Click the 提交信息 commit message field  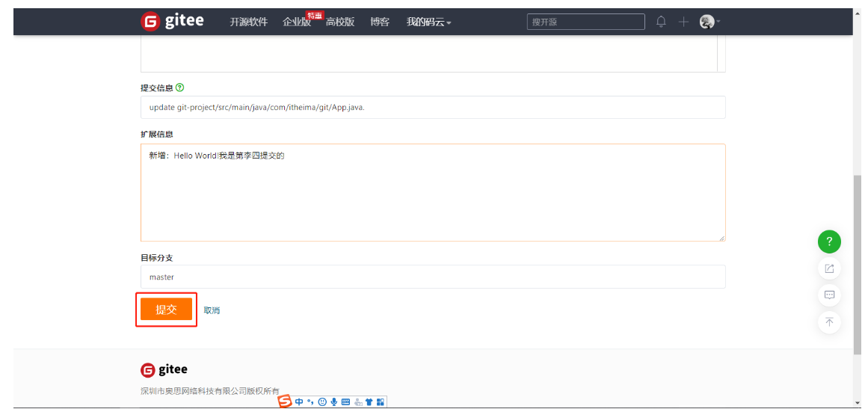pos(433,107)
